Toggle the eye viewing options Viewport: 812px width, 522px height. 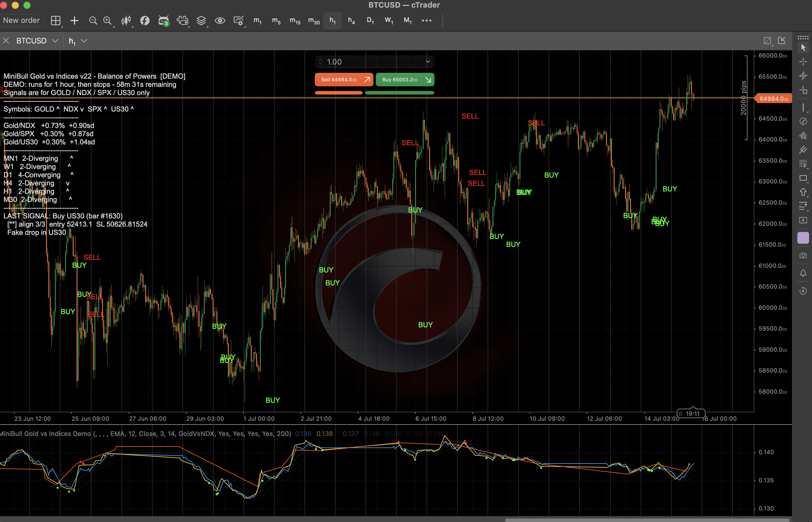220,21
